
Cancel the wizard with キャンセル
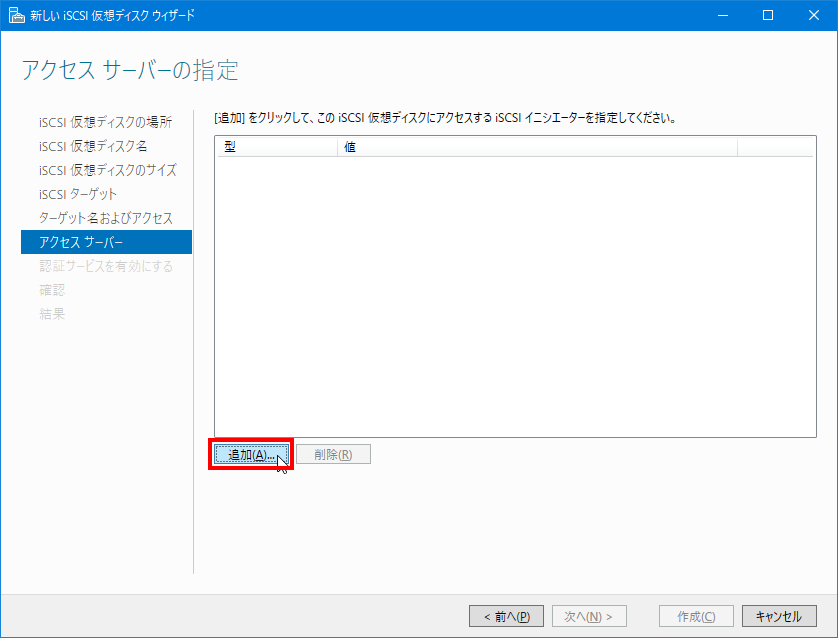click(777, 615)
